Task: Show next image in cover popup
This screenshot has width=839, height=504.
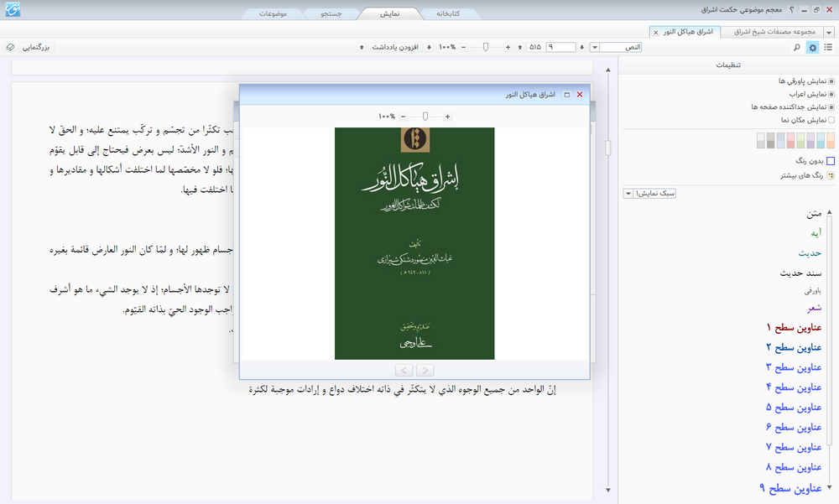Action: [x=425, y=370]
